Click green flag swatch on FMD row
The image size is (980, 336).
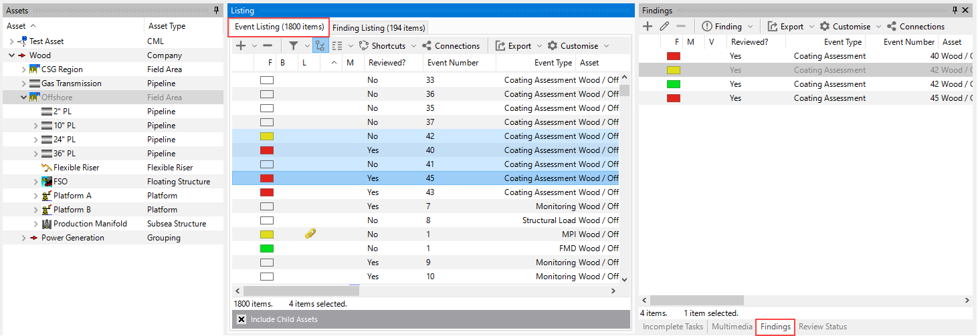[267, 248]
